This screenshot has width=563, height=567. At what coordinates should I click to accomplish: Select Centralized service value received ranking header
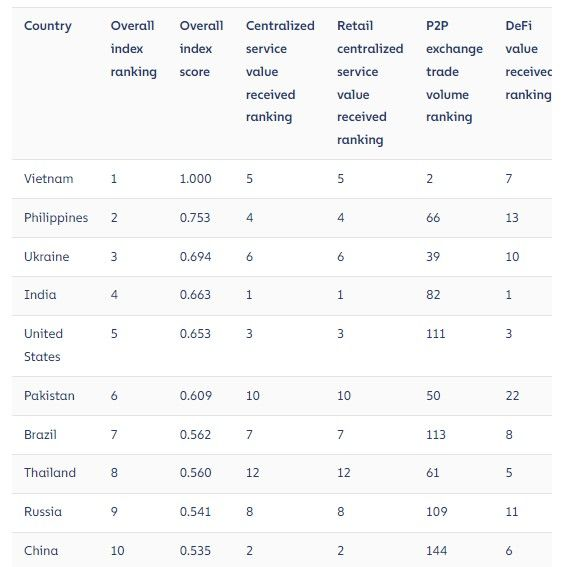pos(280,72)
